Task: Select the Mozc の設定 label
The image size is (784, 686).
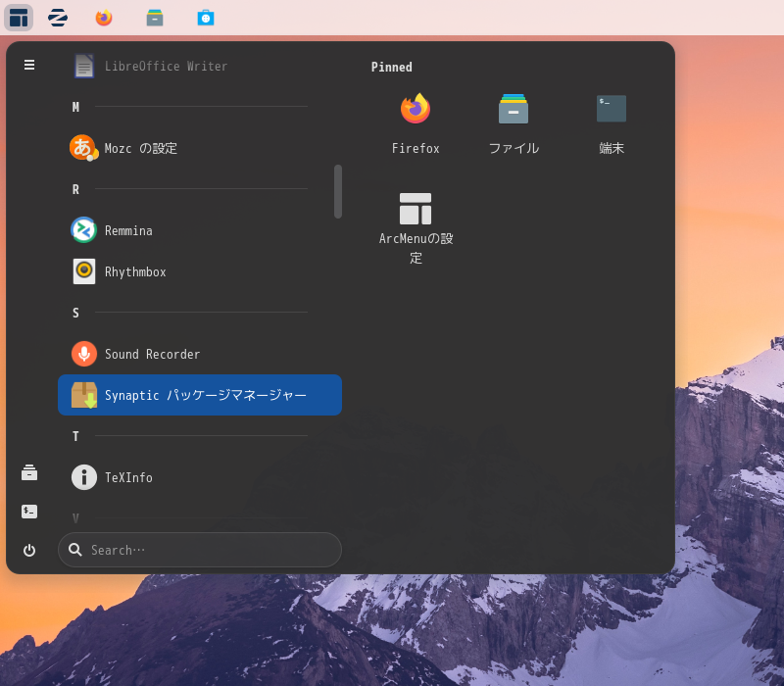Action: pyautogui.click(x=141, y=149)
